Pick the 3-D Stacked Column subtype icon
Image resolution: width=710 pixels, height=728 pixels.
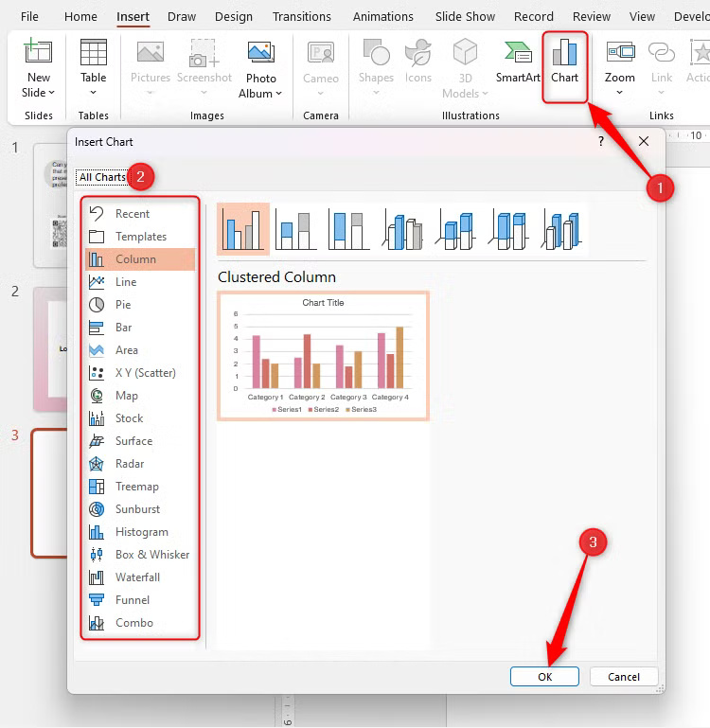click(455, 229)
